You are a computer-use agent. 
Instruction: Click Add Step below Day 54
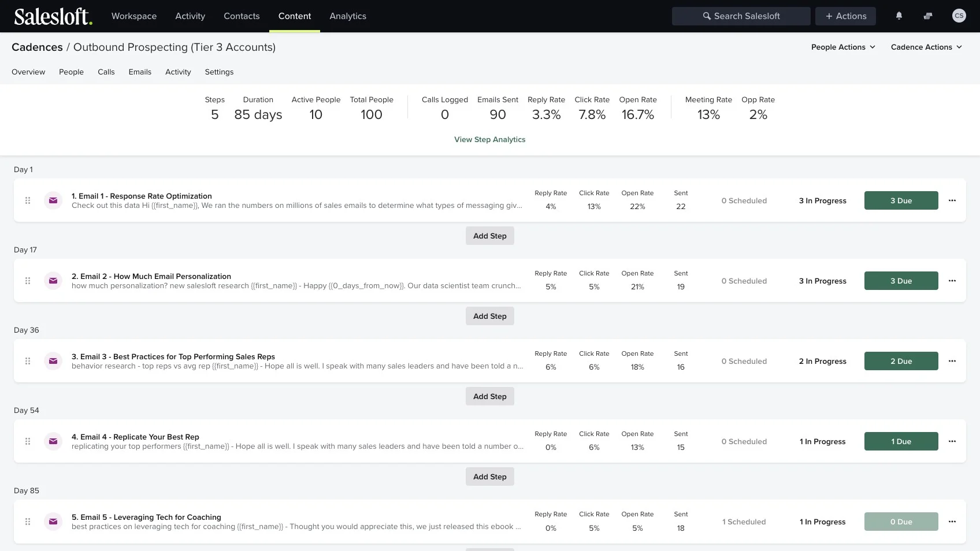click(490, 476)
